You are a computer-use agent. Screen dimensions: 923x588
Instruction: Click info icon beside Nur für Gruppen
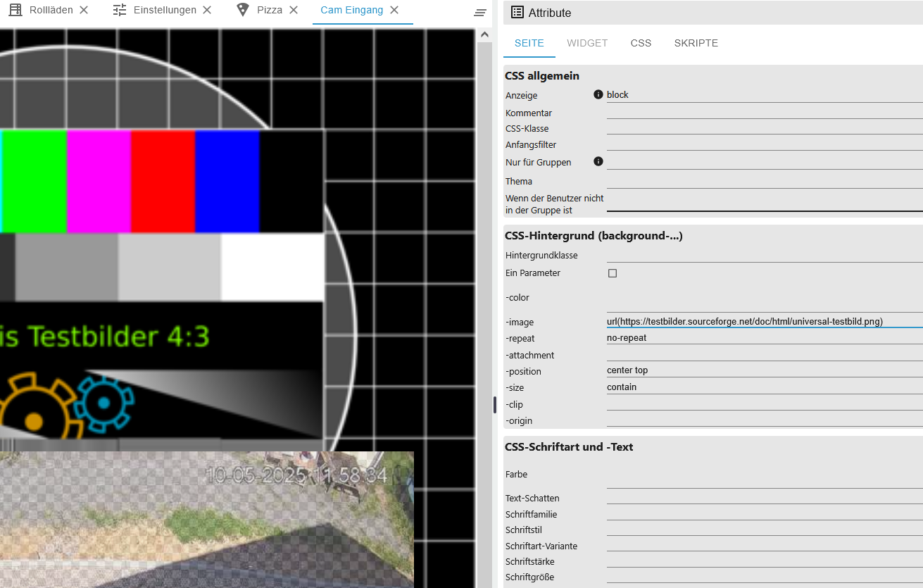(x=598, y=161)
